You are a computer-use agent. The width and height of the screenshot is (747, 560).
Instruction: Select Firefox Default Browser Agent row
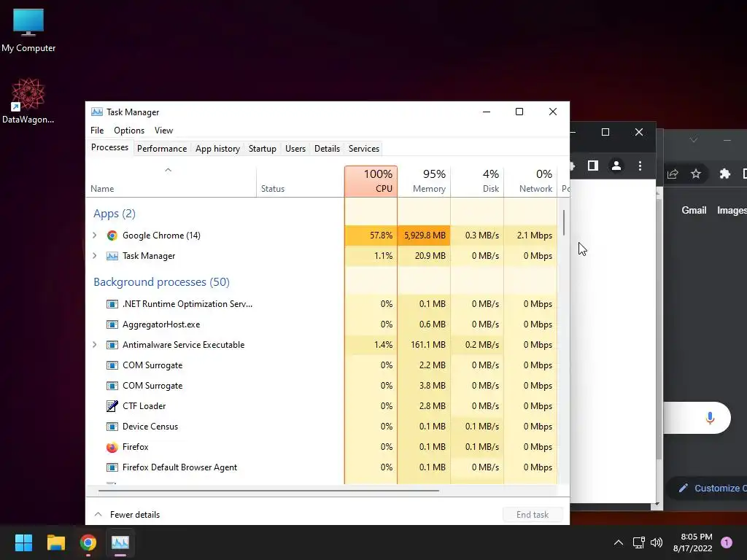click(322, 467)
